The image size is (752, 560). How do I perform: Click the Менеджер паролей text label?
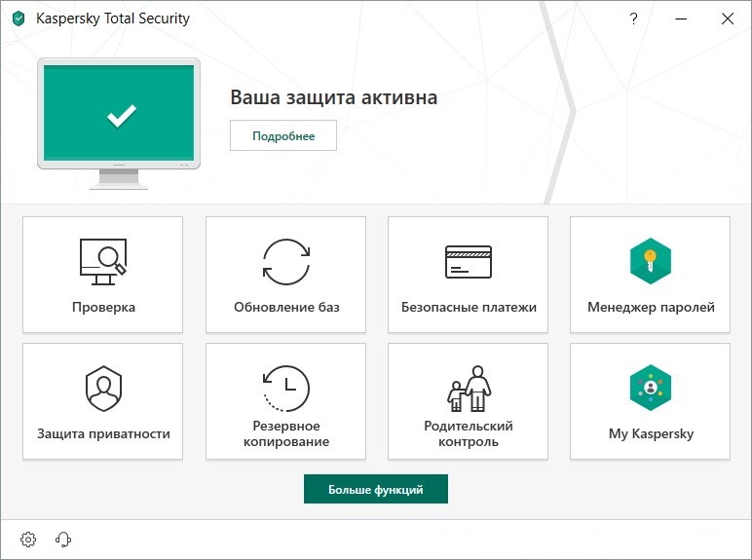point(651,308)
